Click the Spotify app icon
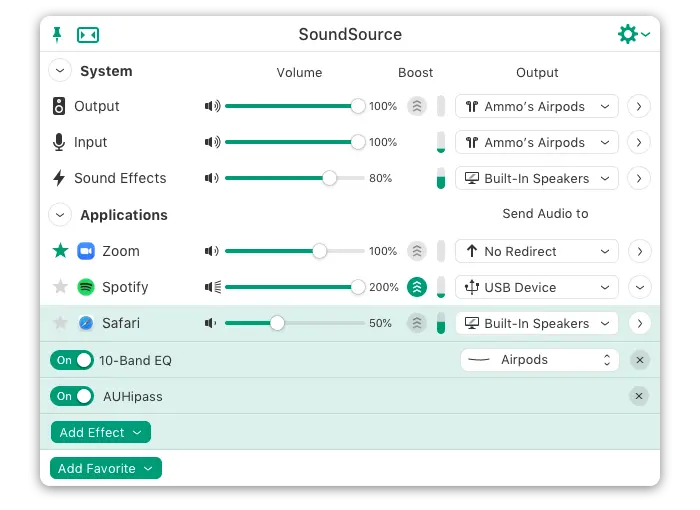 (86, 287)
